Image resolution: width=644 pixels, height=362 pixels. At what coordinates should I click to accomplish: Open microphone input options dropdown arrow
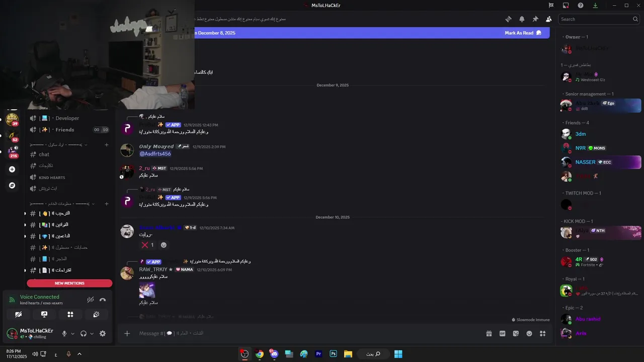pyautogui.click(x=72, y=333)
